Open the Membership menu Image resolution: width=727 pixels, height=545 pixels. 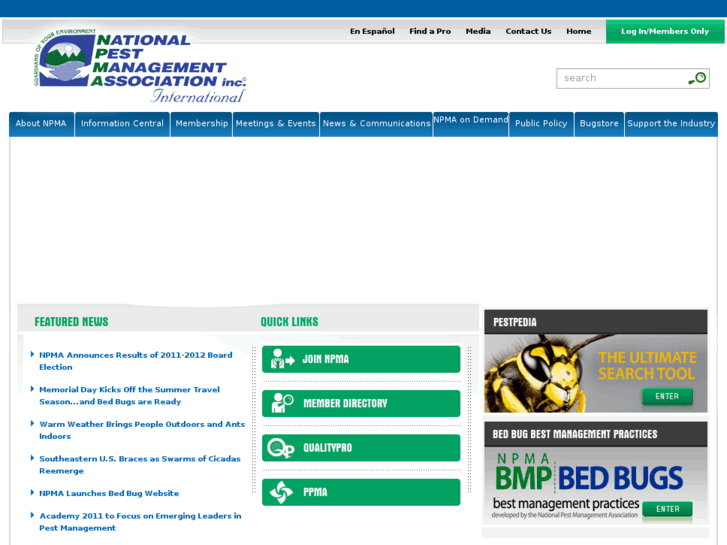[202, 124]
